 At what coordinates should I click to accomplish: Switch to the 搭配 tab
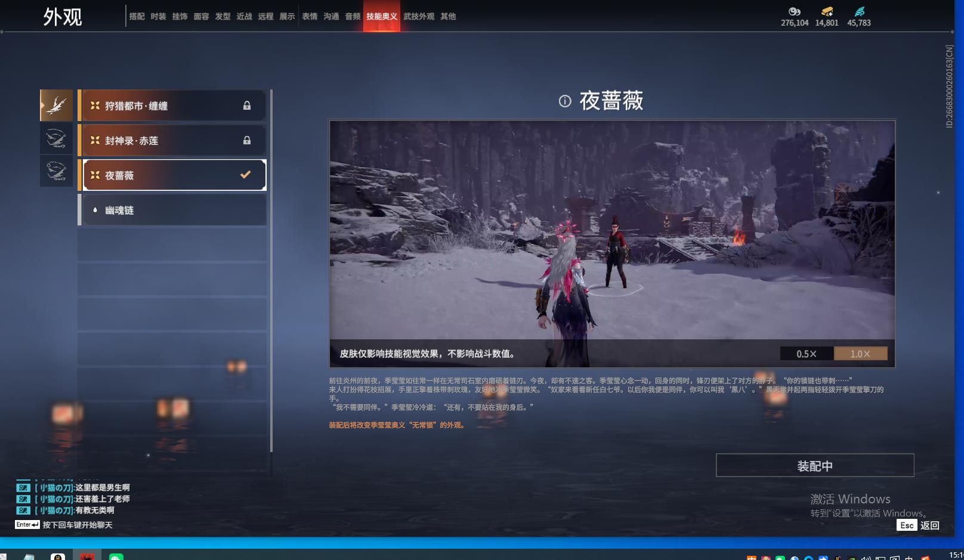pyautogui.click(x=137, y=17)
